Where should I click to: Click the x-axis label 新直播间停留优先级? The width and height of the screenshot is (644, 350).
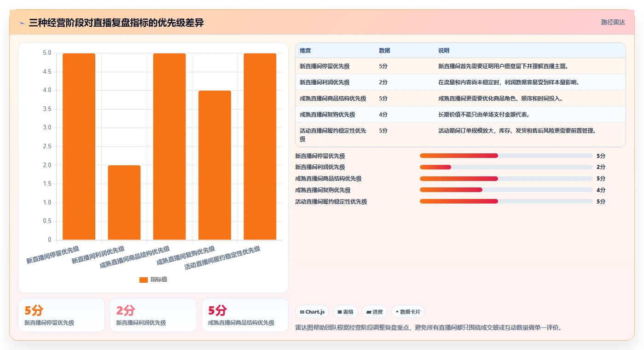52,255
